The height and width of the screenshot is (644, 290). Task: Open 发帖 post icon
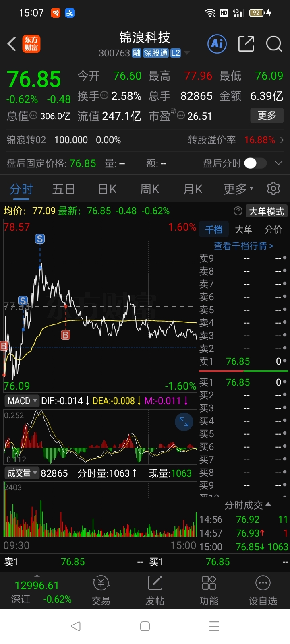(155, 590)
